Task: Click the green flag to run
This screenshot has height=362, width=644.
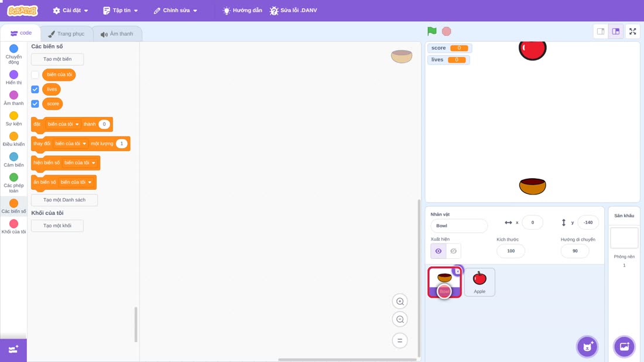Action: [431, 31]
